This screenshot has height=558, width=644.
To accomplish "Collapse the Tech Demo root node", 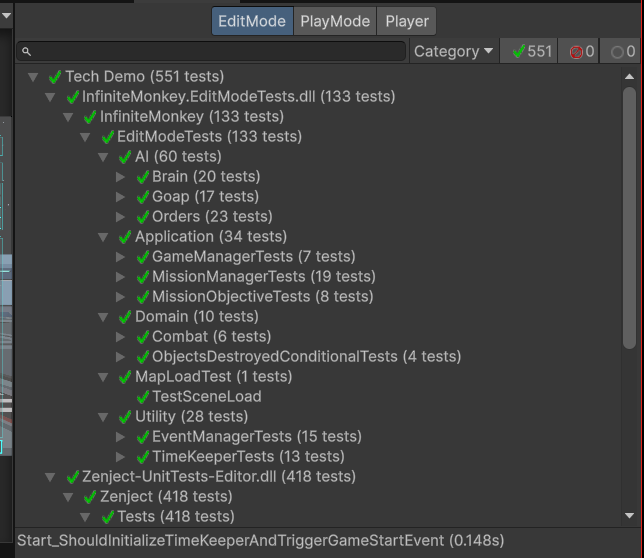I will pyautogui.click(x=33, y=77).
